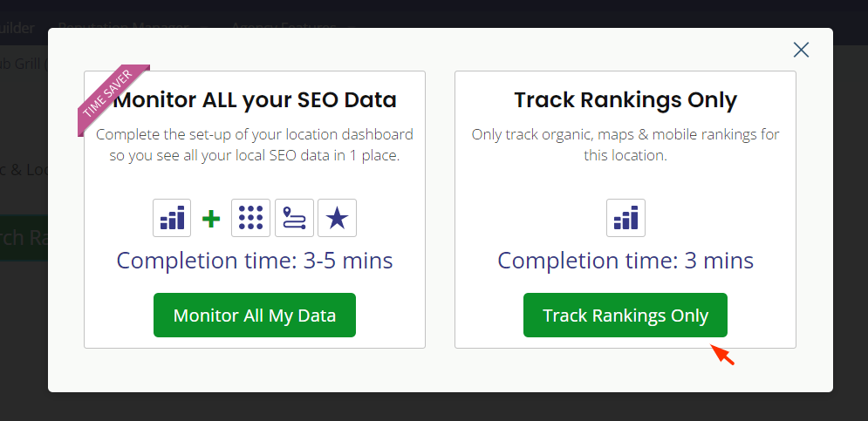Click the green Monitor All My Data button
This screenshot has width=868, height=421.
[255, 316]
